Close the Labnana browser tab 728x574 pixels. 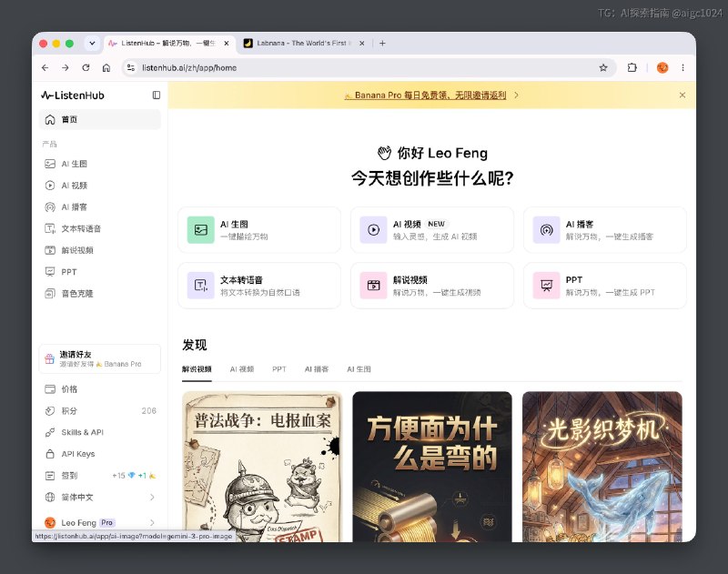click(x=361, y=43)
